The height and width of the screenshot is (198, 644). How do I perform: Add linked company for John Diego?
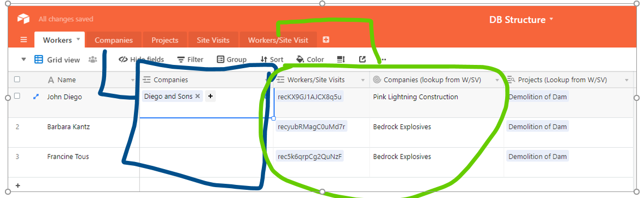[210, 97]
